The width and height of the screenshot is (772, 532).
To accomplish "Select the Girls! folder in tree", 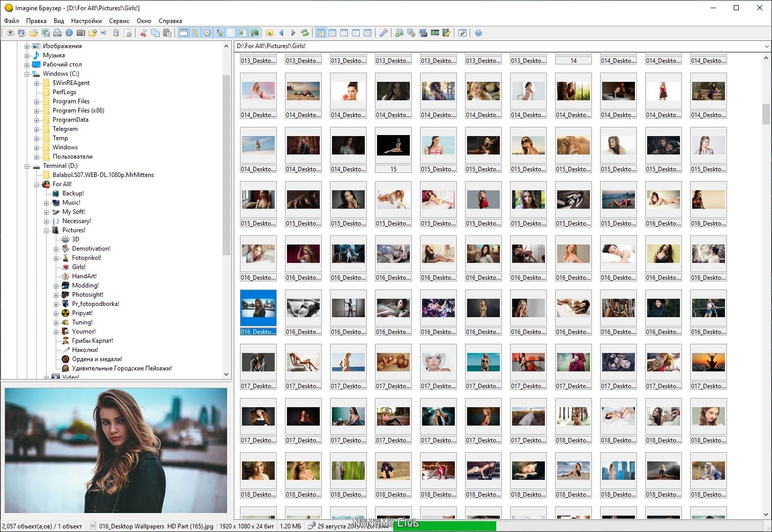I will (79, 267).
